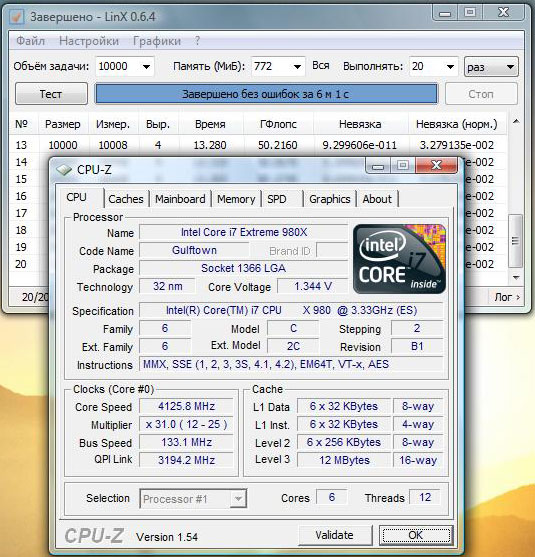Switch to the Graphics tab in CPU-Z
Viewport: 535px width, 557px height.
click(x=330, y=199)
